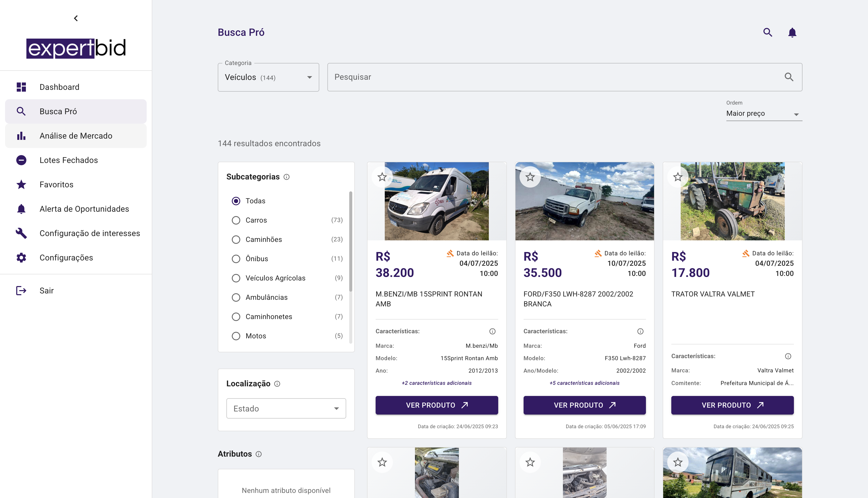Open Configurações from the sidebar
868x498 pixels.
(x=66, y=258)
